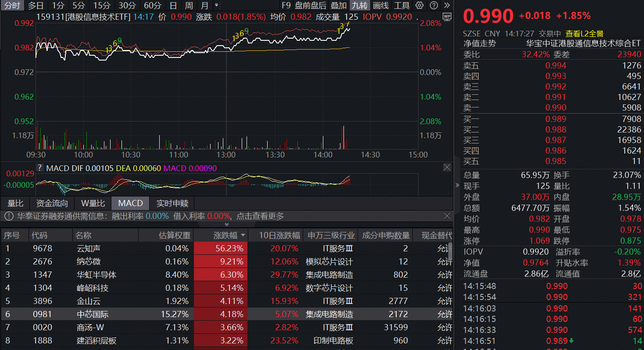Open the MACD indicator help question mark
Screen dimensions: 644x350
(40, 168)
